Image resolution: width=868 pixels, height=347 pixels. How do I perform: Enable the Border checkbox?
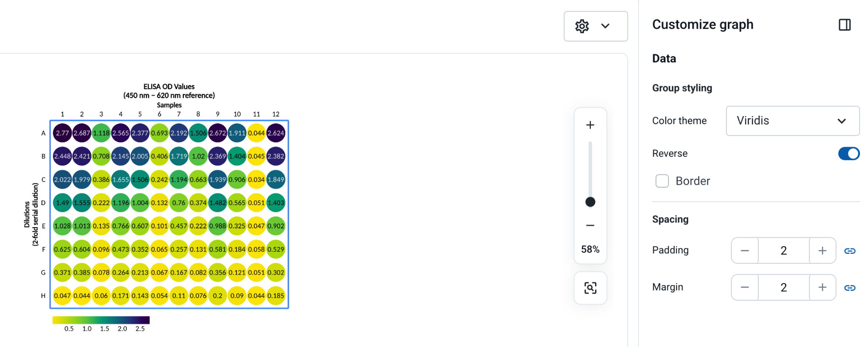pos(662,181)
